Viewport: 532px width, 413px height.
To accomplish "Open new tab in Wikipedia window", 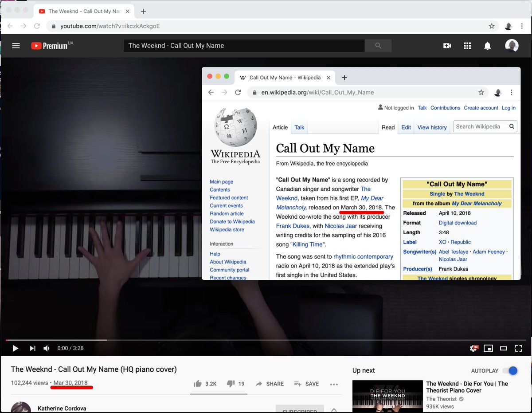I will [x=344, y=78].
